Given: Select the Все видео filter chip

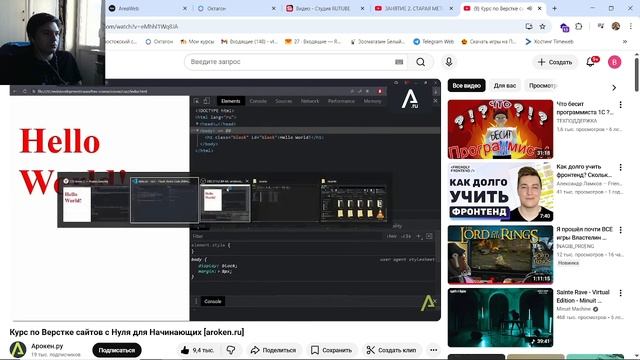Looking at the screenshot, I should pyautogui.click(x=467, y=86).
